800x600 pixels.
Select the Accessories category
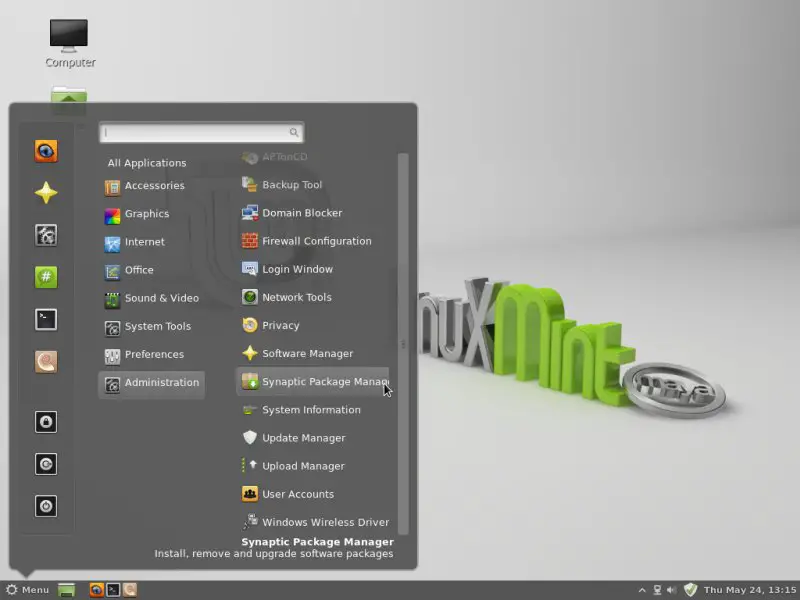(x=151, y=186)
